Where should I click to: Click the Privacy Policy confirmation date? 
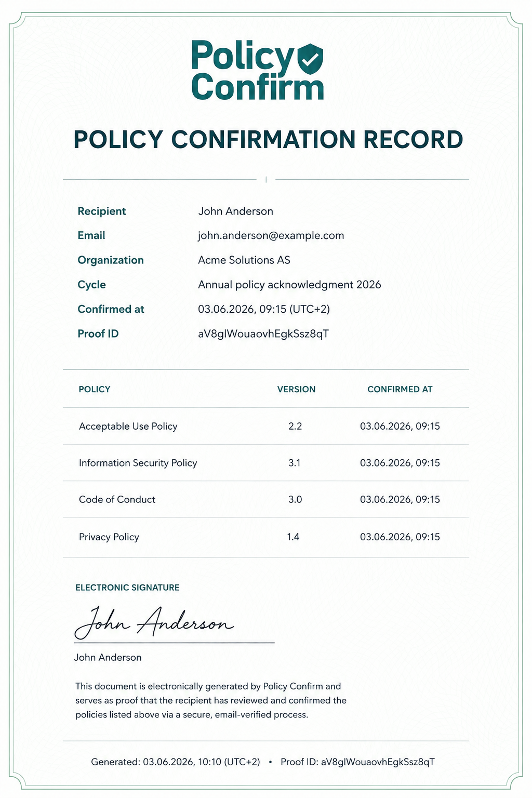[x=400, y=537]
